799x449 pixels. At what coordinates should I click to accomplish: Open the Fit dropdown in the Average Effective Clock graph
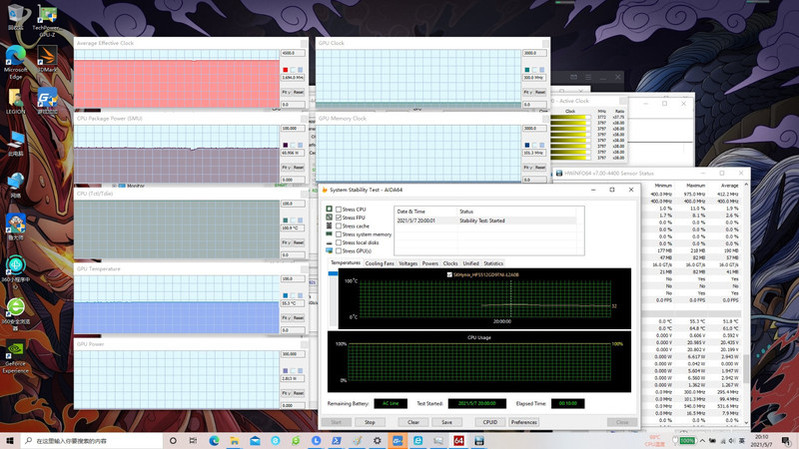[x=286, y=92]
